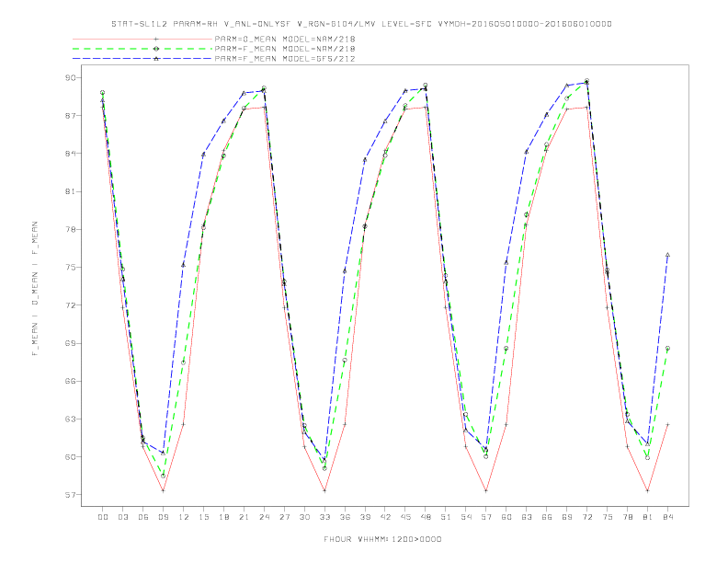
Task: Click green NAM circle data point at hour 12
Action: coord(184,362)
